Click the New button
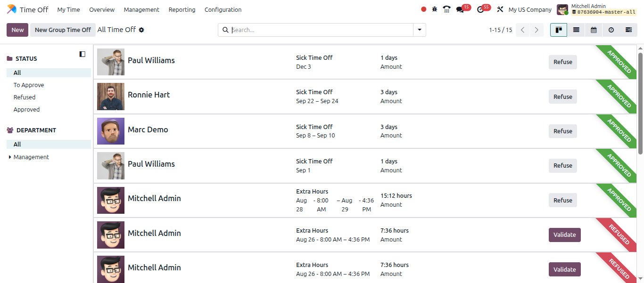This screenshot has width=644, height=283. point(17,30)
